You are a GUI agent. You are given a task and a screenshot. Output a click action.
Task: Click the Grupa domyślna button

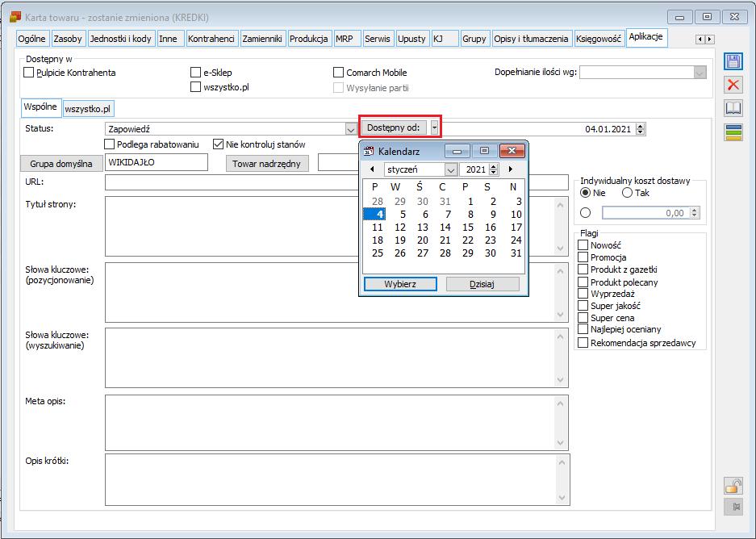pos(61,164)
